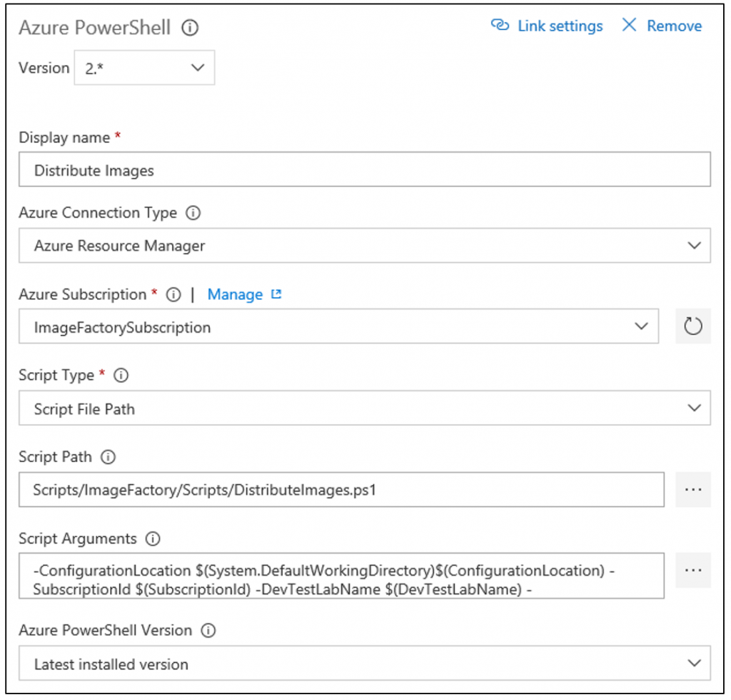Open Script Arguments editor ellipsis button
The width and height of the screenshot is (731, 700).
692,570
